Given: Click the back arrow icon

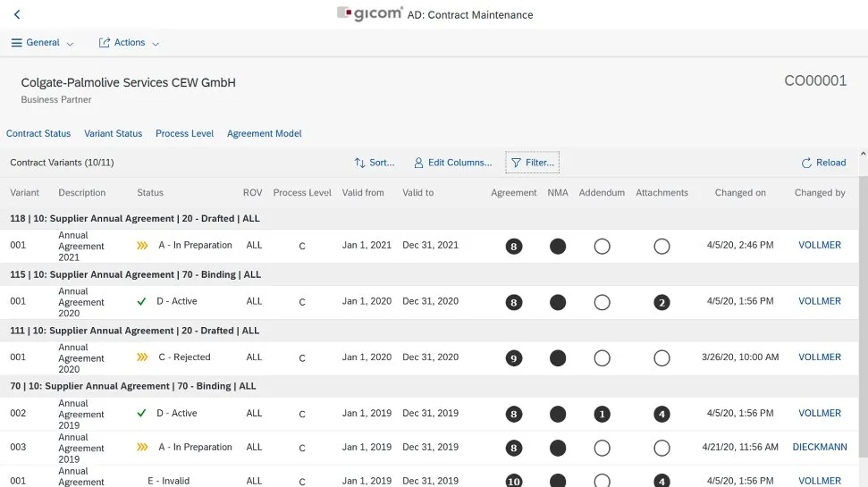Looking at the screenshot, I should click(17, 14).
